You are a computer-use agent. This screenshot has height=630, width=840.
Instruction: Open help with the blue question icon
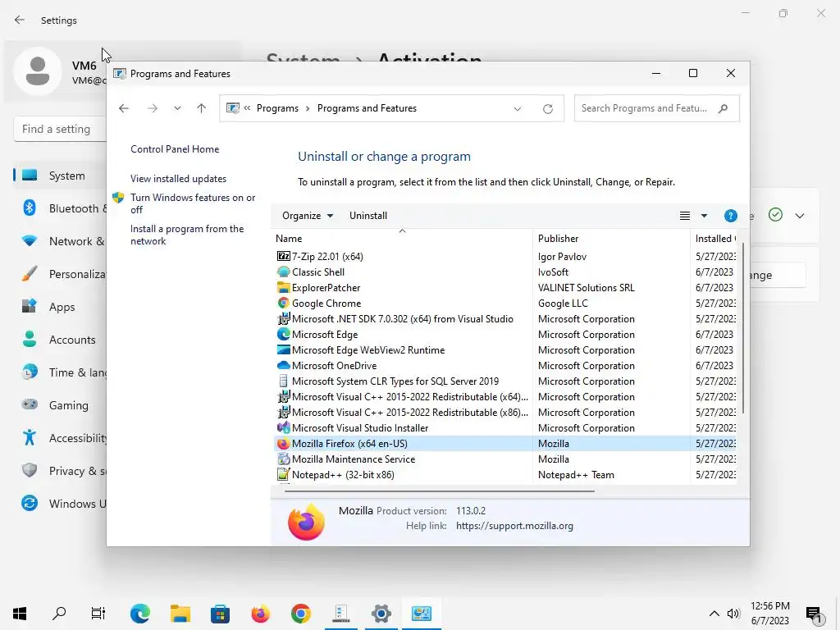tap(730, 216)
